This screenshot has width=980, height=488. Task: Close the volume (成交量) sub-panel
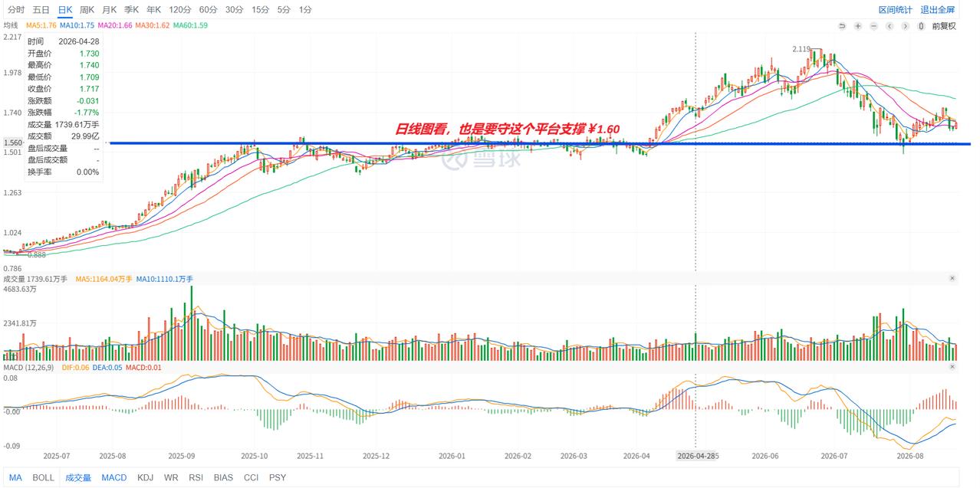coord(952,279)
